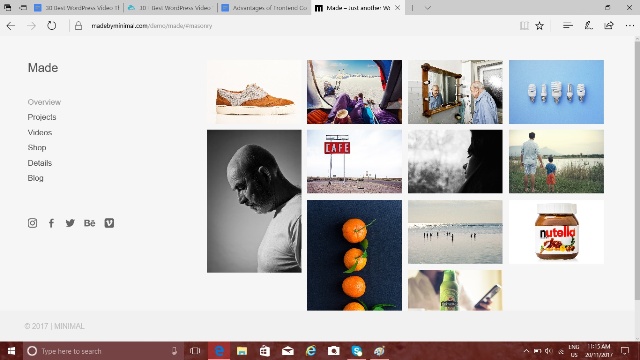Open the beach shoreline thumbnail
The image size is (640, 360).
pos(455,232)
